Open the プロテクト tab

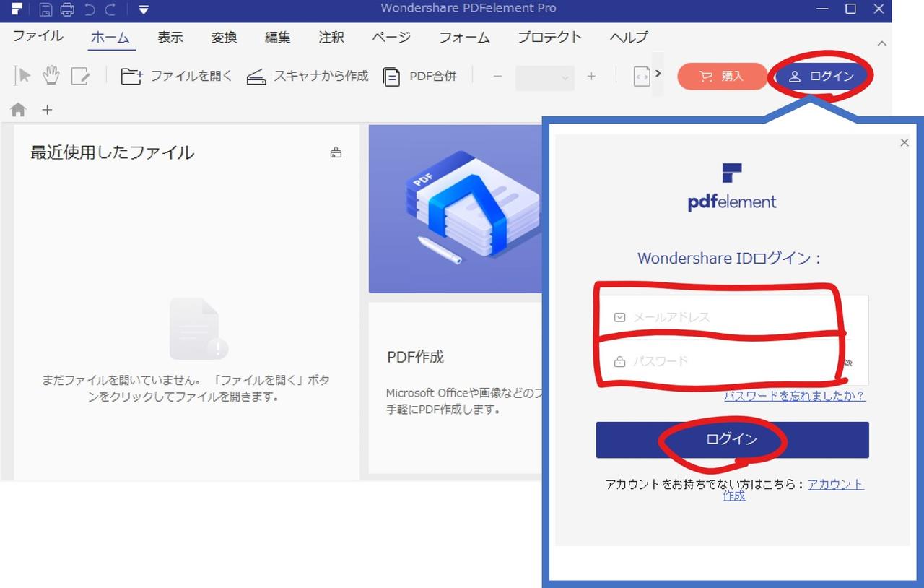(x=549, y=38)
